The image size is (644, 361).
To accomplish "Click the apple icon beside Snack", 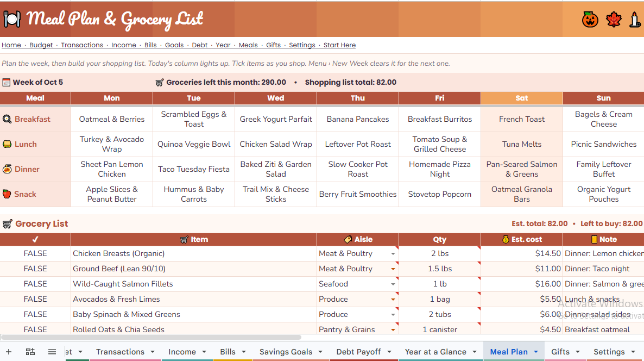I will (7, 194).
